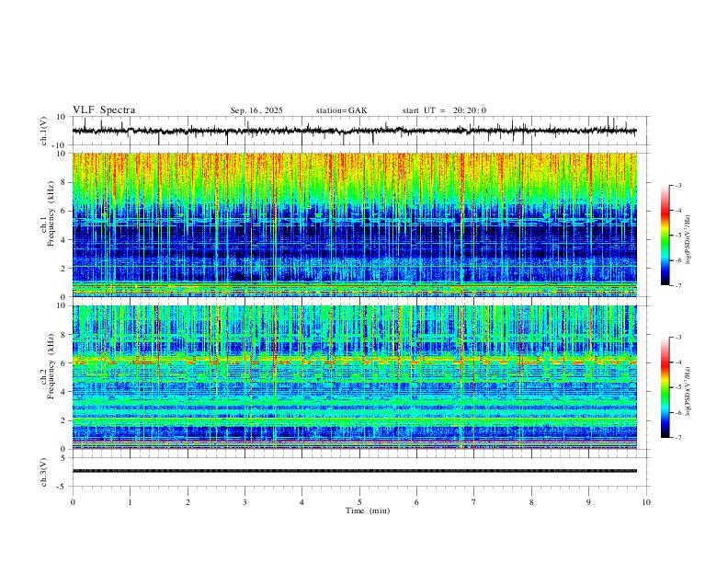Click the "station=GAK" label
Image resolution: width=728 pixels, height=563 pixels.
point(341,110)
